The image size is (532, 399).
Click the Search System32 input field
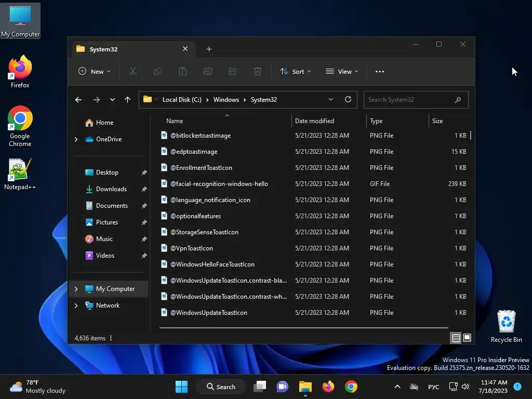click(x=416, y=100)
